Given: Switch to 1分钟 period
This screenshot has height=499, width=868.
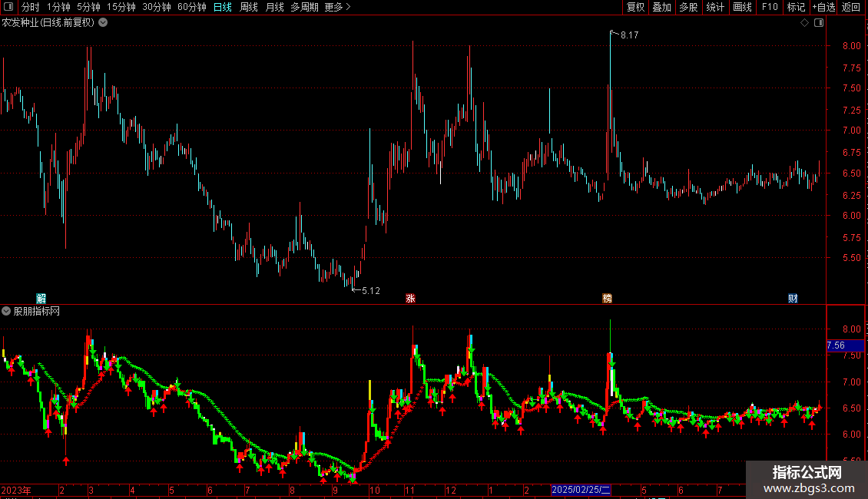Looking at the screenshot, I should (58, 7).
